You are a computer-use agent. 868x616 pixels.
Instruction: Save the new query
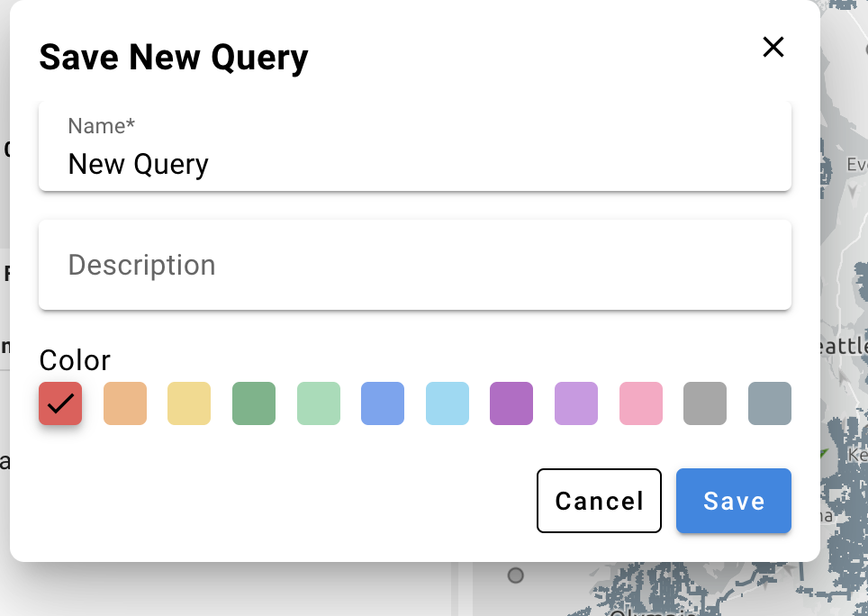click(x=734, y=501)
